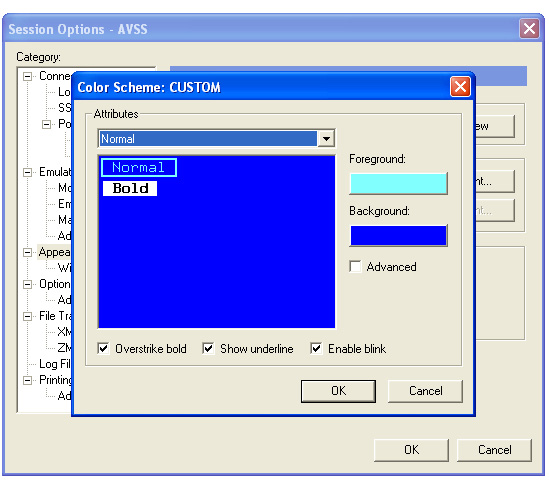Pick the blue Background color swatch
This screenshot has height=486, width=549.
[398, 235]
